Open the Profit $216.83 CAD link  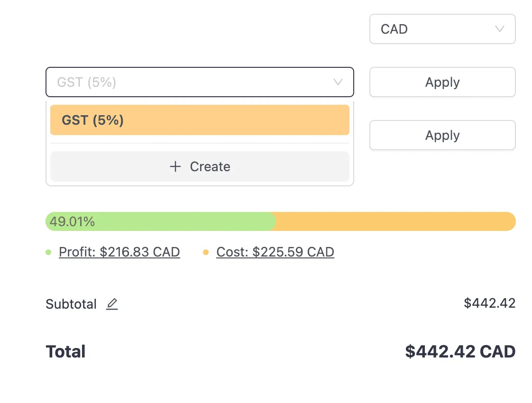(x=119, y=252)
